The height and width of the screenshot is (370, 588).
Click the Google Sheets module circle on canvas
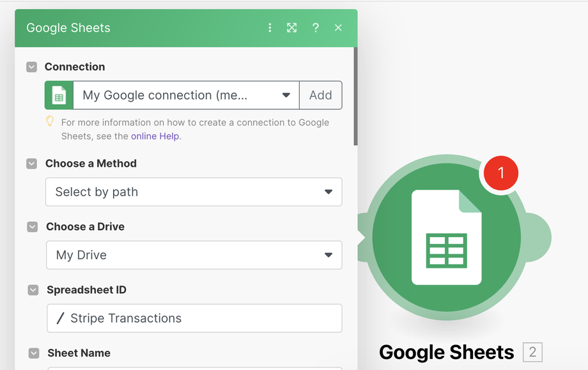click(x=446, y=237)
